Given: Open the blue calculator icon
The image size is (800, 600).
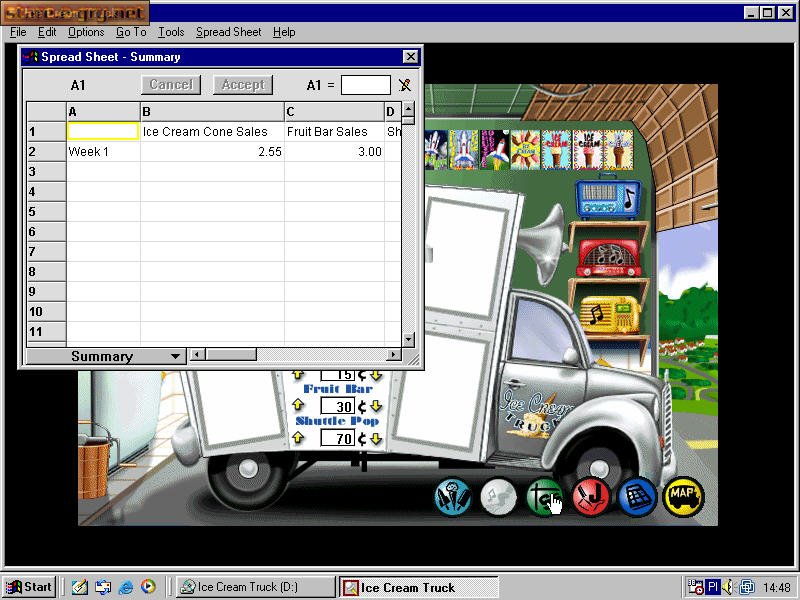Looking at the screenshot, I should 637,496.
